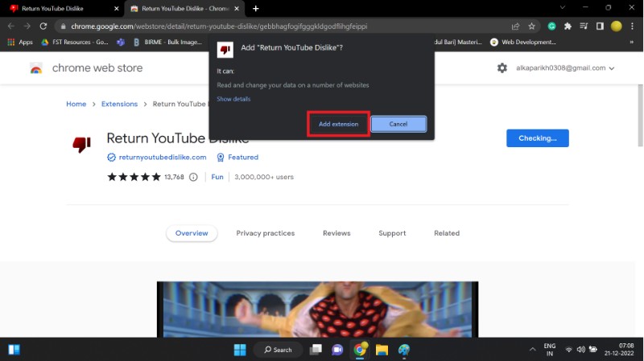Click the Featured badge

coord(237,157)
